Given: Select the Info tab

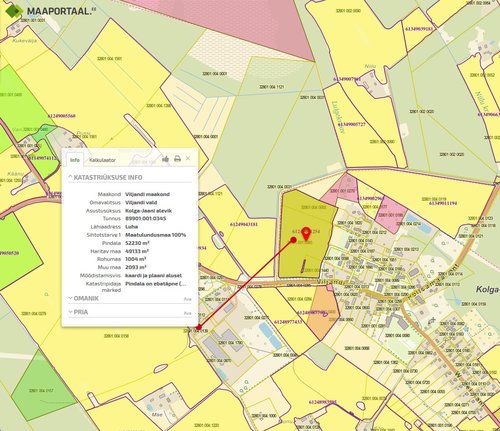Looking at the screenshot, I should [x=75, y=160].
